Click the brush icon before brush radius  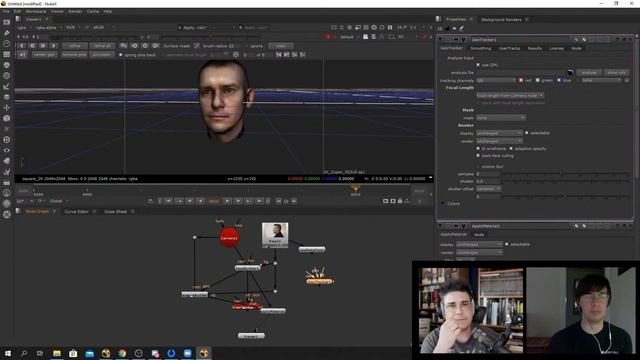click(x=197, y=46)
